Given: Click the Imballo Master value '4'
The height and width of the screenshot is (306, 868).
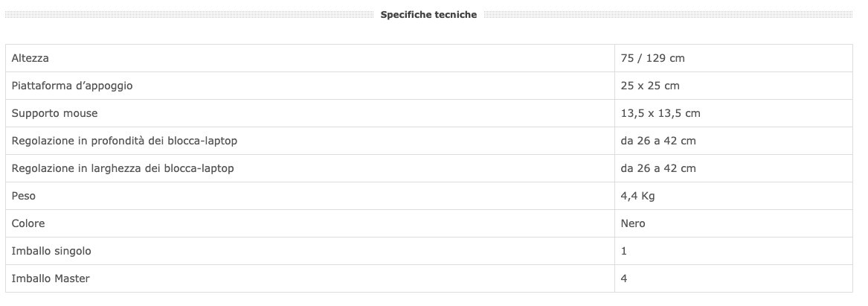Looking at the screenshot, I should (x=624, y=278).
